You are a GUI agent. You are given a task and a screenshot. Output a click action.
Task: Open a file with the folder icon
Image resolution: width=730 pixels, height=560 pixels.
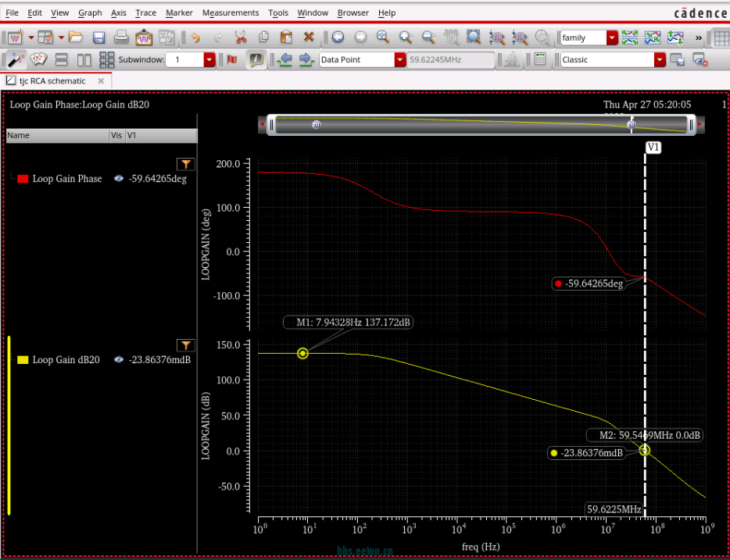[75, 37]
